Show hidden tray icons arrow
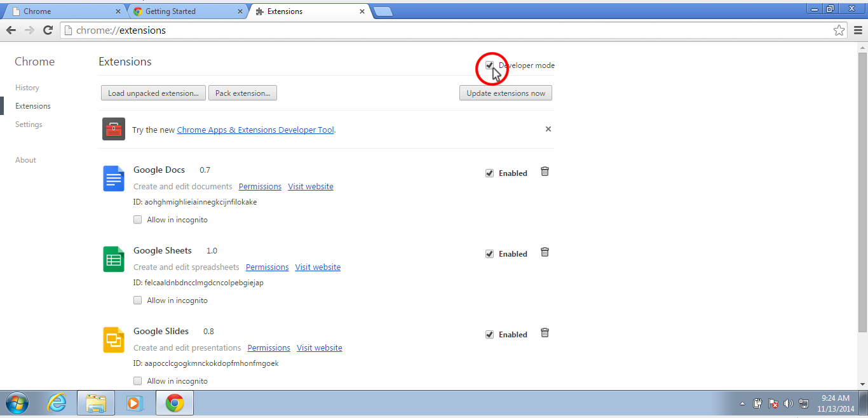Image resolution: width=868 pixels, height=418 pixels. (743, 403)
